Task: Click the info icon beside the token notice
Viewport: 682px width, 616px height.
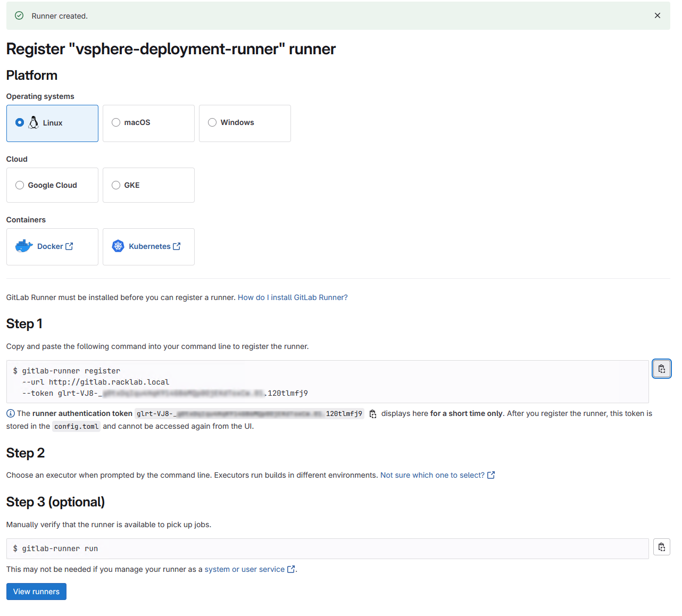Action: tap(10, 413)
